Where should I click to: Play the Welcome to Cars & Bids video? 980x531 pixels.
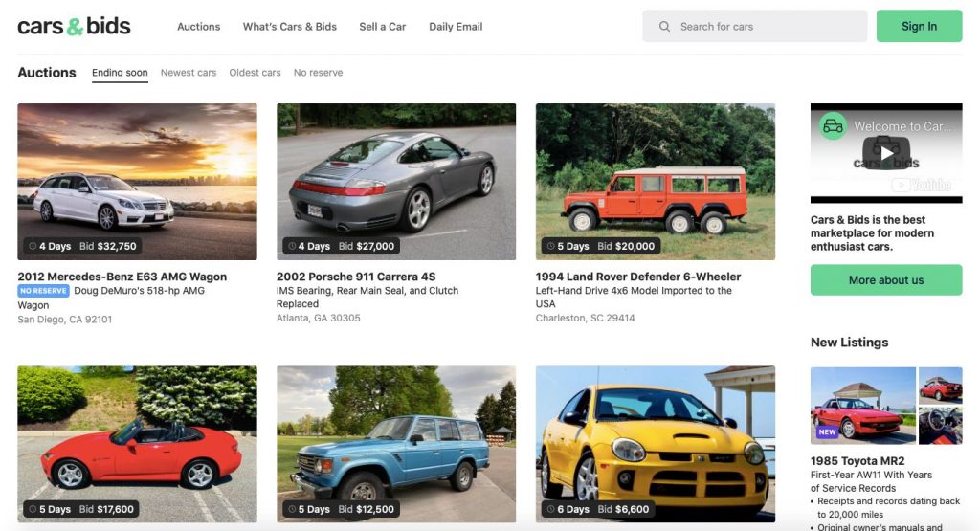point(886,151)
